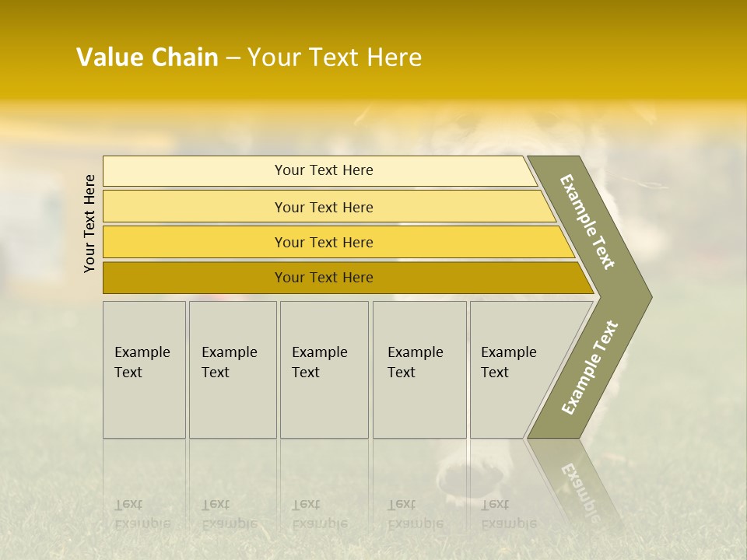The width and height of the screenshot is (747, 560).
Task: Select the Value Chain slide title
Action: [x=249, y=57]
